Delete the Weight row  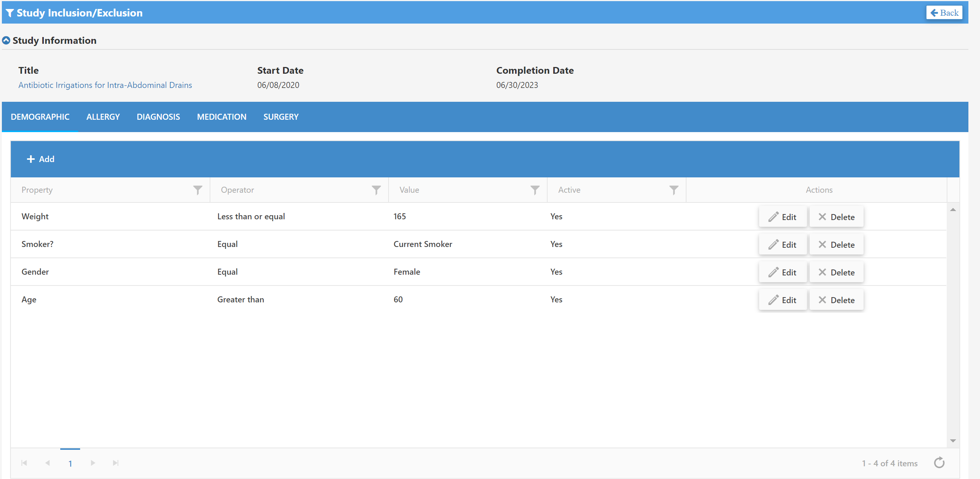point(836,217)
